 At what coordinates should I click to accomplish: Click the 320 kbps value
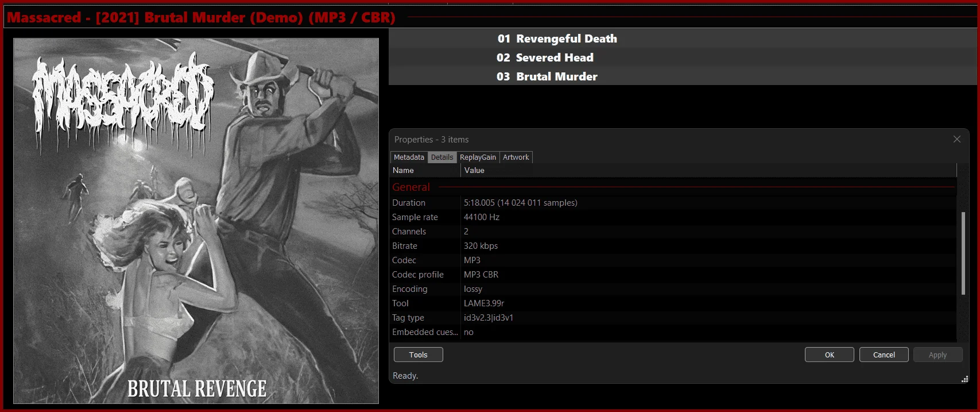481,246
